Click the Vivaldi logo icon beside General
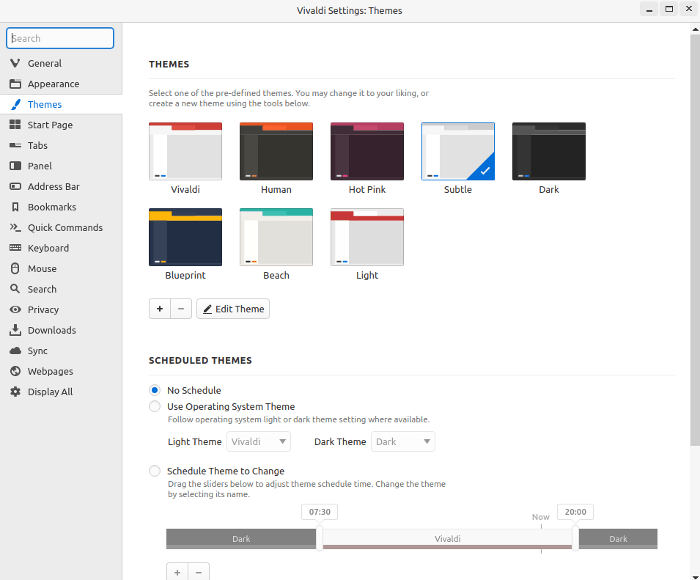This screenshot has width=700, height=580. point(15,63)
